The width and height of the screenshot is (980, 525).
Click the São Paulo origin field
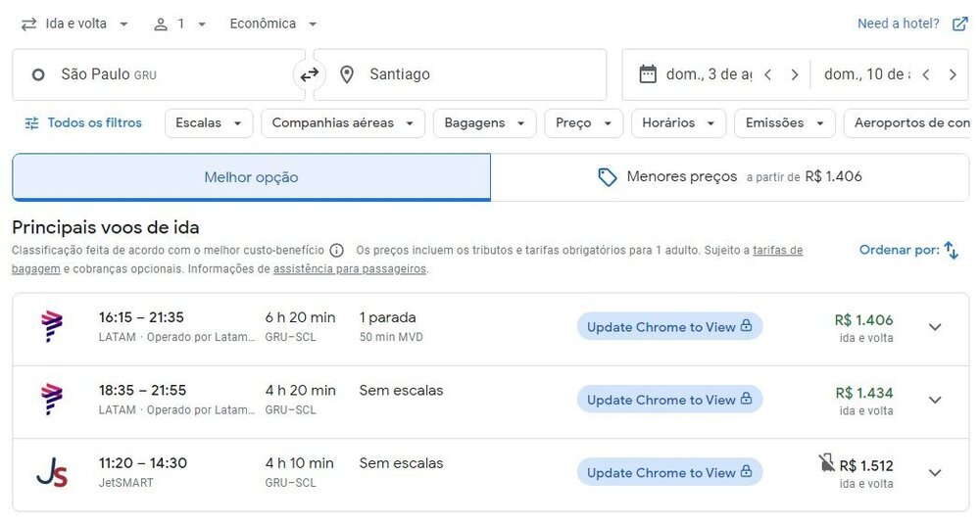coord(157,74)
